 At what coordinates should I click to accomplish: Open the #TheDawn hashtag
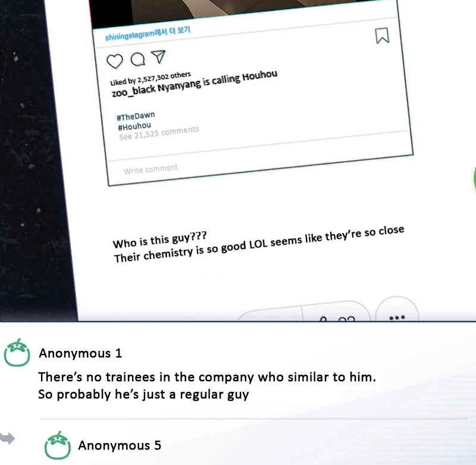coord(136,116)
